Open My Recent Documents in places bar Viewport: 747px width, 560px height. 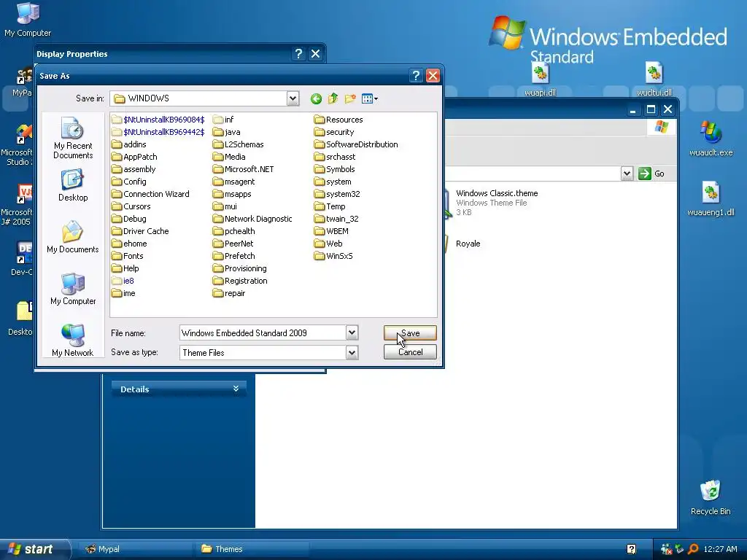click(73, 138)
